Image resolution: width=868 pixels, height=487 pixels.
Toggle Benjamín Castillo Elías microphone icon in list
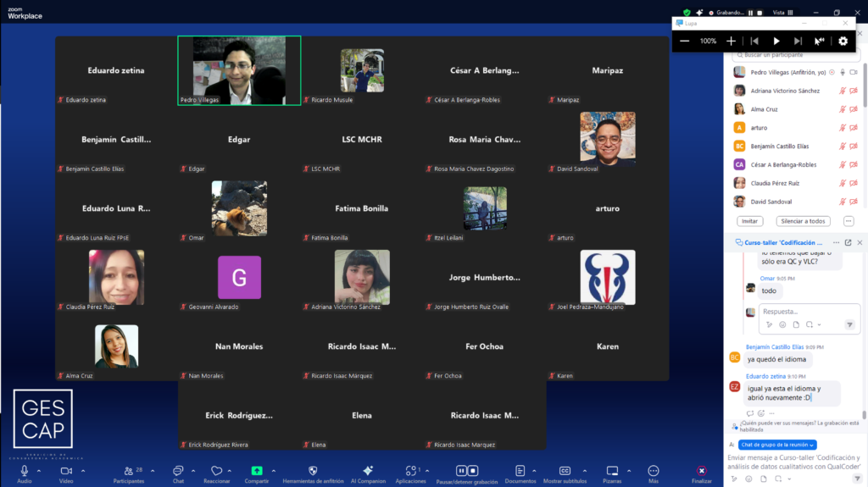(842, 146)
